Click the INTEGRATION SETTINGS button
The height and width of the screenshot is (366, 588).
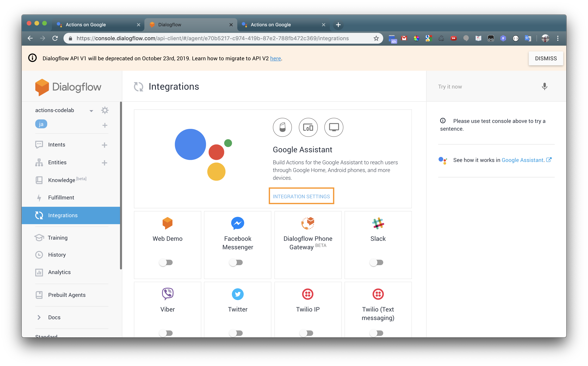(301, 196)
